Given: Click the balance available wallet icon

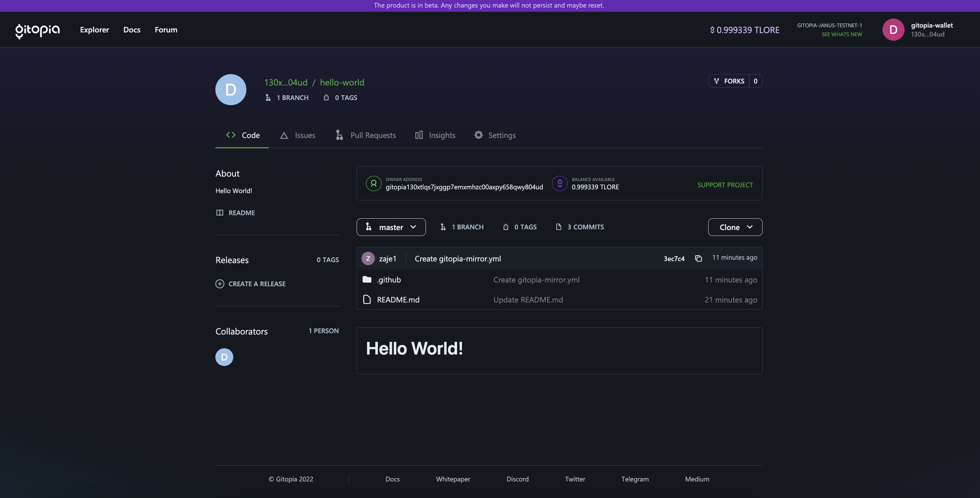Looking at the screenshot, I should coord(560,183).
